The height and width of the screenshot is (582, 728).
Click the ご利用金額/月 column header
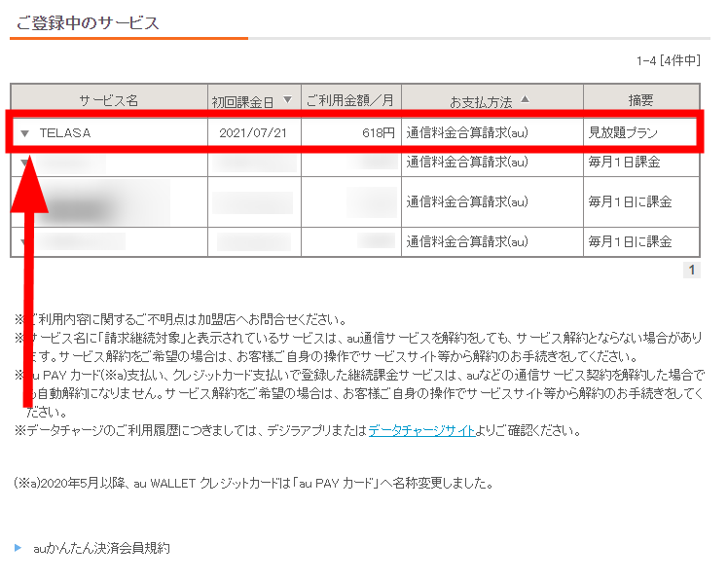coord(350,100)
